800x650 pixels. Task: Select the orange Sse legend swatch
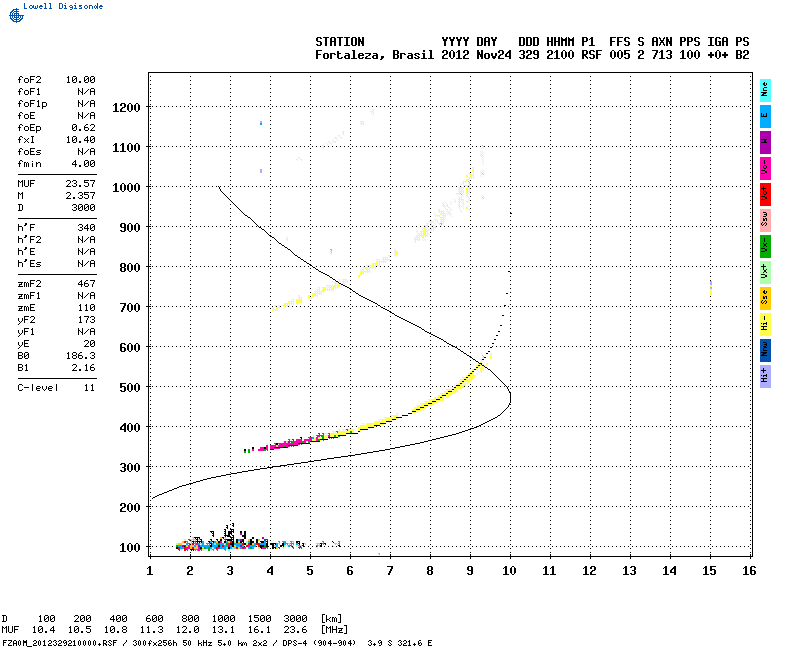coord(765,298)
